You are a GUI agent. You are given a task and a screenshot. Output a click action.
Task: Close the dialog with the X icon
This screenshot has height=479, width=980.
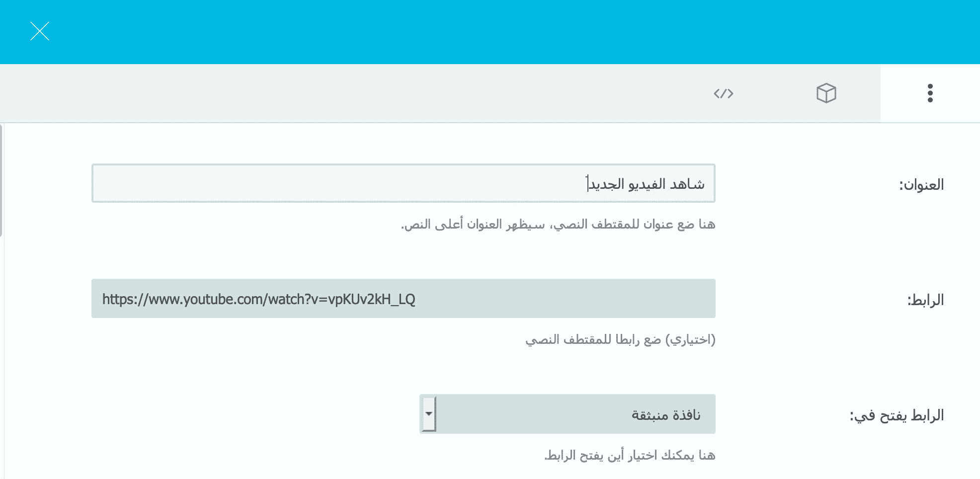(40, 31)
